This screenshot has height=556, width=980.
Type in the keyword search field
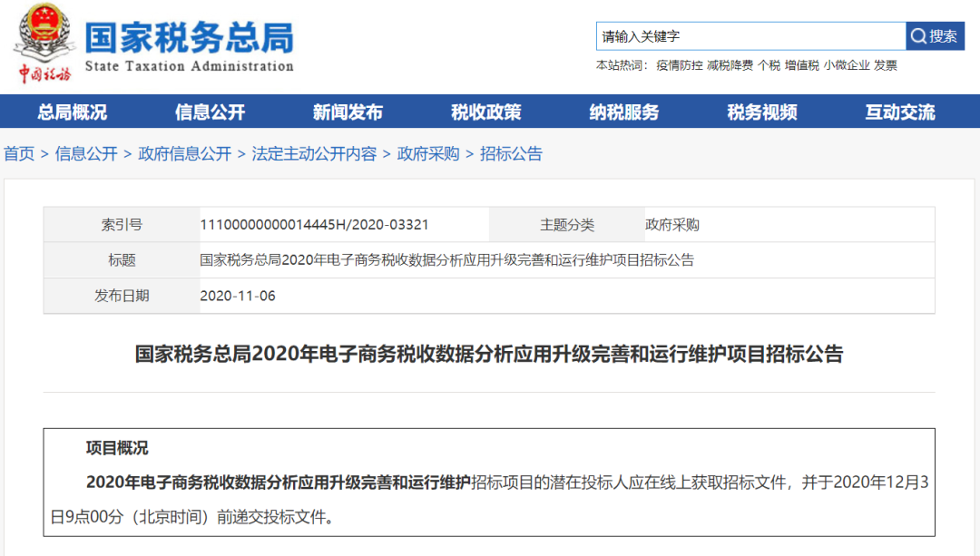pyautogui.click(x=750, y=36)
